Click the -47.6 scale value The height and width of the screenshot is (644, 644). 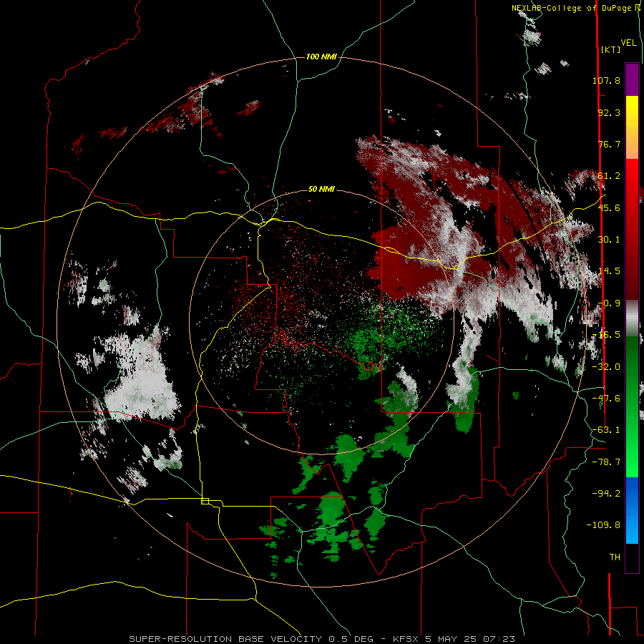(606, 399)
